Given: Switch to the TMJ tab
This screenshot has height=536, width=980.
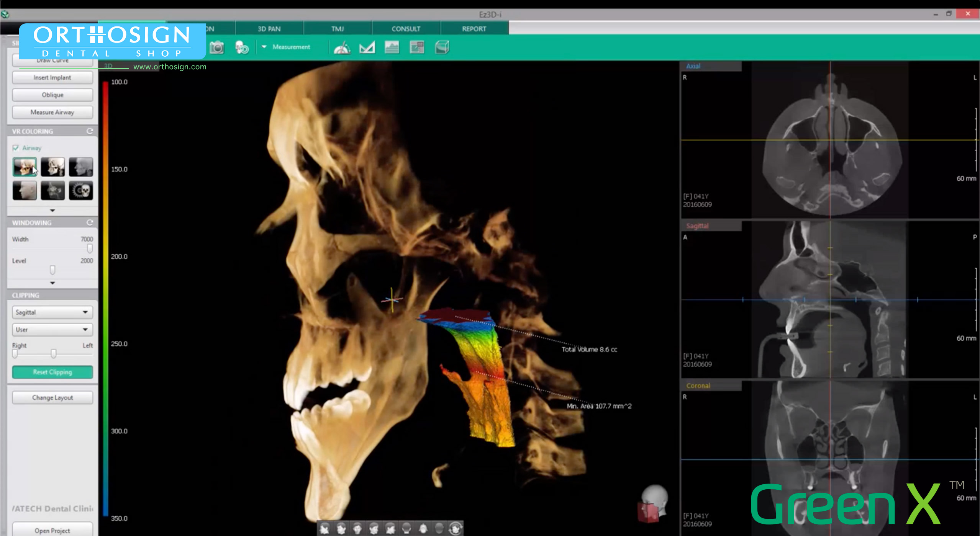Looking at the screenshot, I should [338, 29].
